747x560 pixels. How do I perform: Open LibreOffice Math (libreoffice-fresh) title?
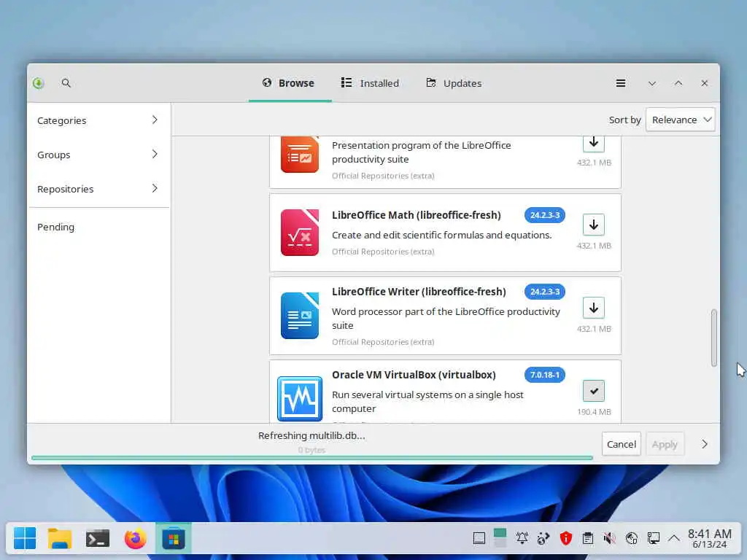point(417,215)
